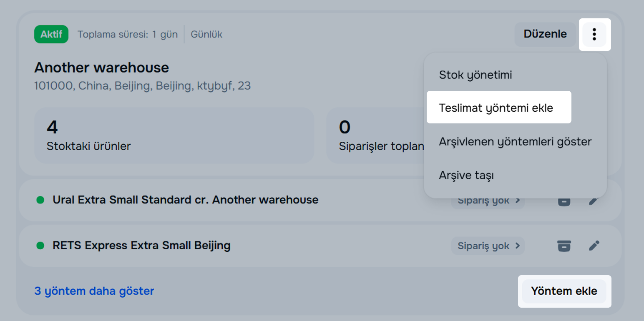644x321 pixels.
Task: Select Arşivlenen yöntemleri göster menu entry
Action: pyautogui.click(x=515, y=142)
